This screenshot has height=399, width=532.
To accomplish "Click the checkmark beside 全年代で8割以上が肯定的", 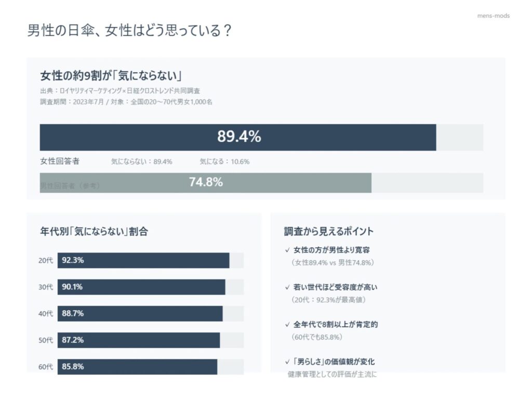I will tap(287, 325).
